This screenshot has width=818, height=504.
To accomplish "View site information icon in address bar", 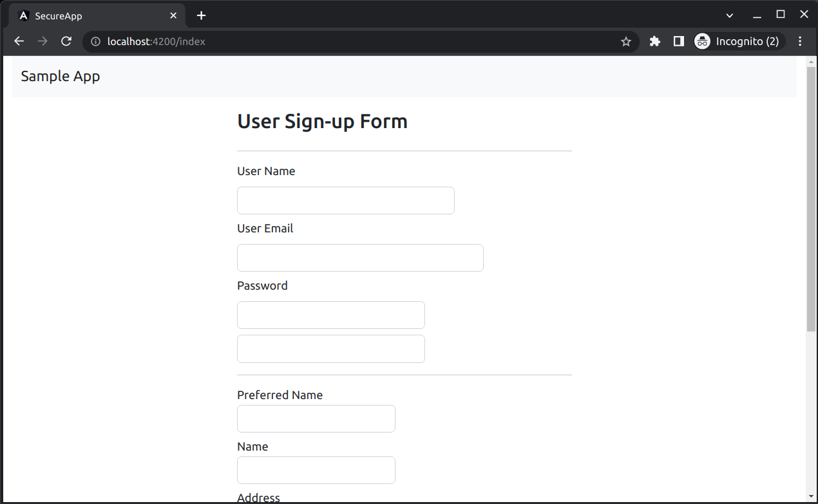I will 96,41.
